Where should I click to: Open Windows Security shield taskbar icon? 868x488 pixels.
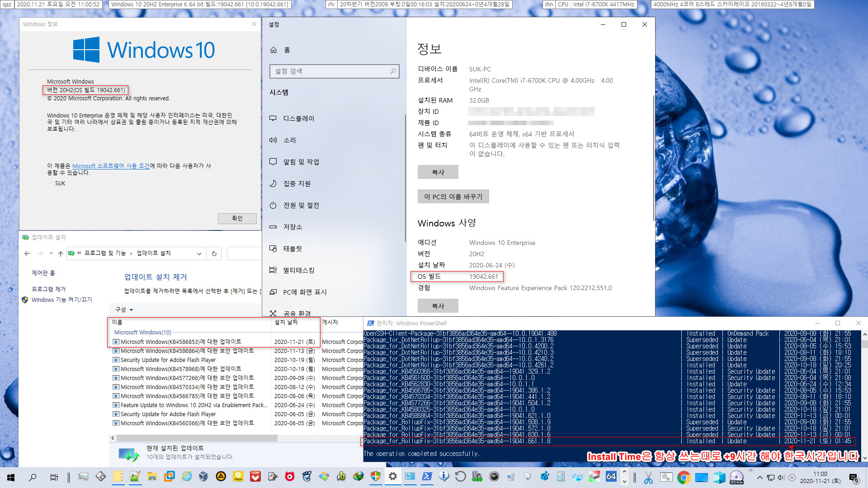tap(376, 477)
